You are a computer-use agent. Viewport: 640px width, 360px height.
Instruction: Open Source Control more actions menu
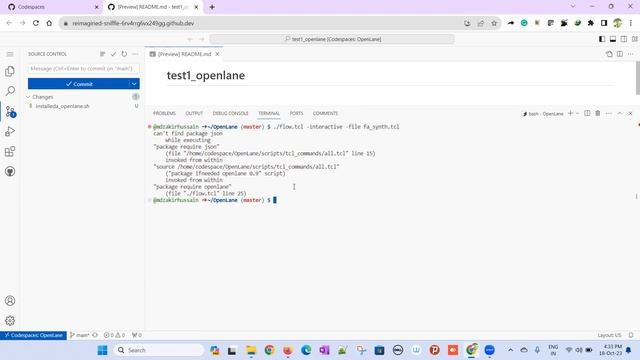point(135,54)
